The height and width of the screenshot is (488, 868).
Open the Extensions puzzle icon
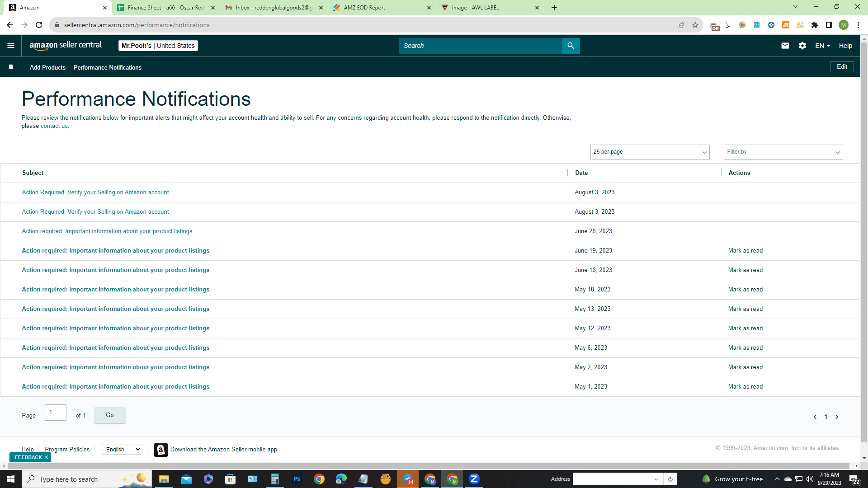pyautogui.click(x=815, y=25)
